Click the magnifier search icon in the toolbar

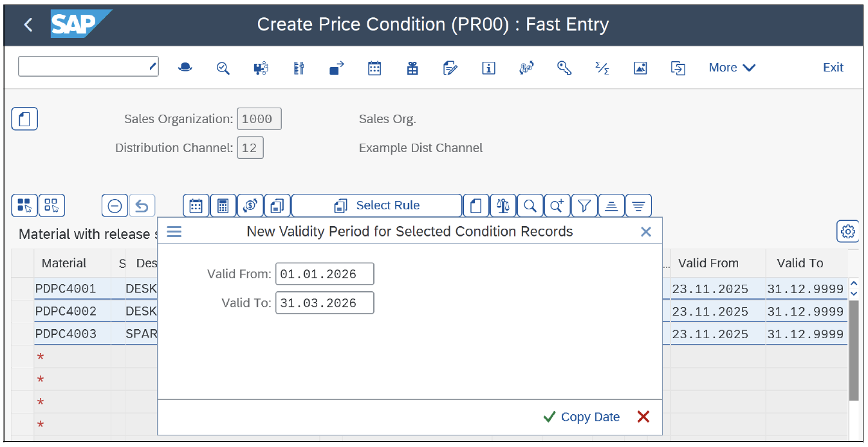530,205
